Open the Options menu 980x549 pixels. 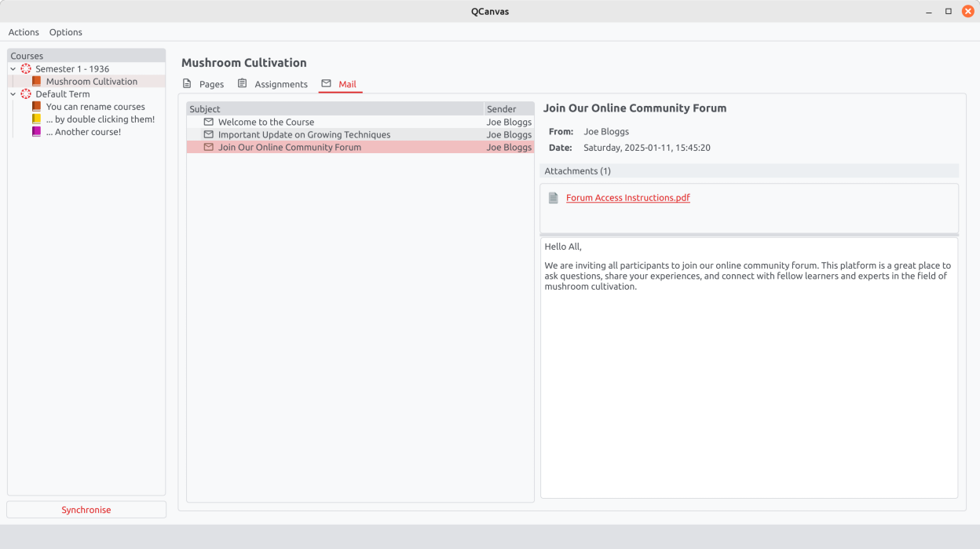tap(66, 32)
